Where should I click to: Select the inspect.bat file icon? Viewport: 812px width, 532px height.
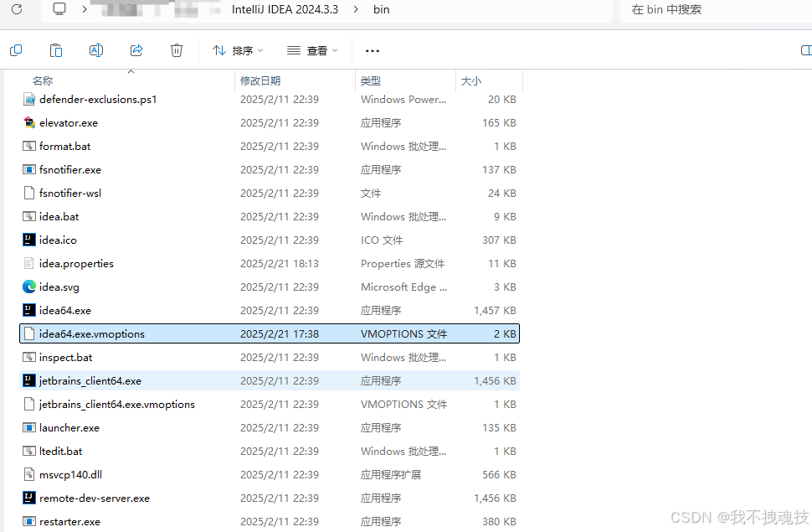pos(29,357)
